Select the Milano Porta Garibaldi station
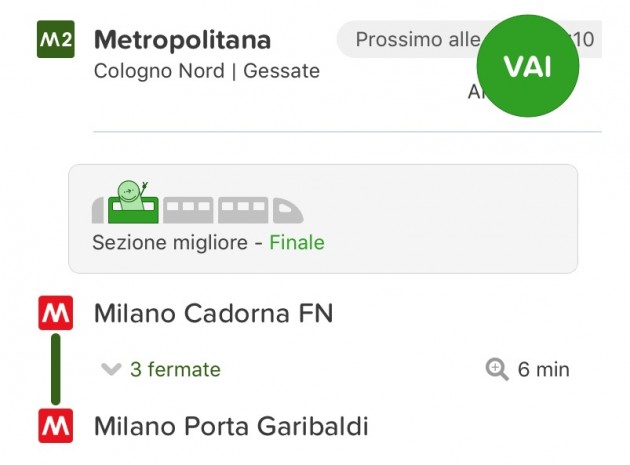This screenshot has width=630, height=465. pyautogui.click(x=231, y=426)
